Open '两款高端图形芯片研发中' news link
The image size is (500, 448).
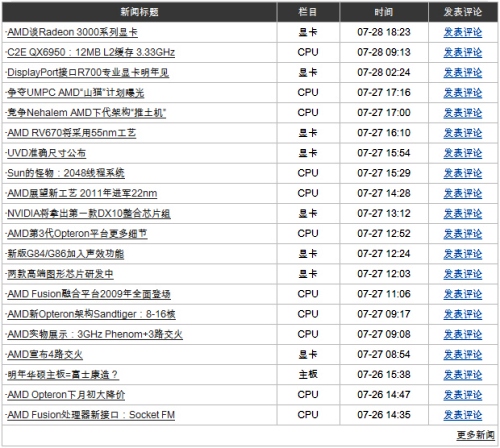coord(60,274)
